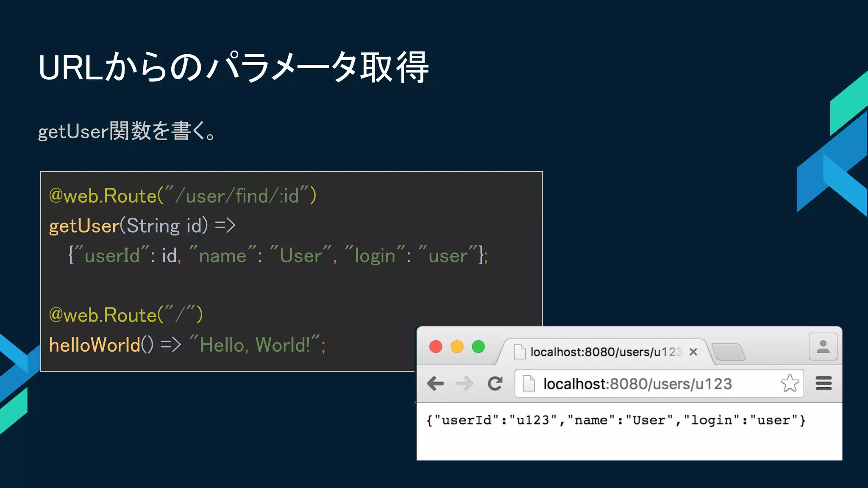The height and width of the screenshot is (488, 868).
Task: Reload the localhost page
Action: click(x=495, y=384)
